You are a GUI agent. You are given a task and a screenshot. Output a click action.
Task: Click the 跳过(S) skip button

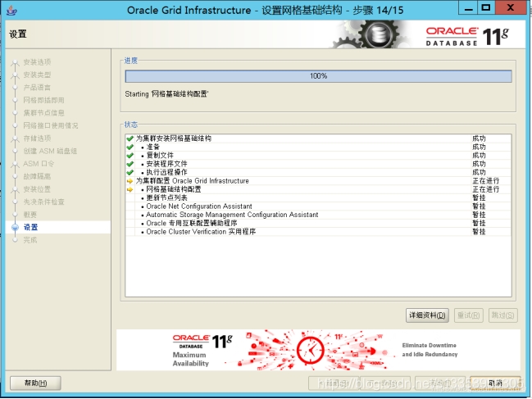[x=502, y=315]
